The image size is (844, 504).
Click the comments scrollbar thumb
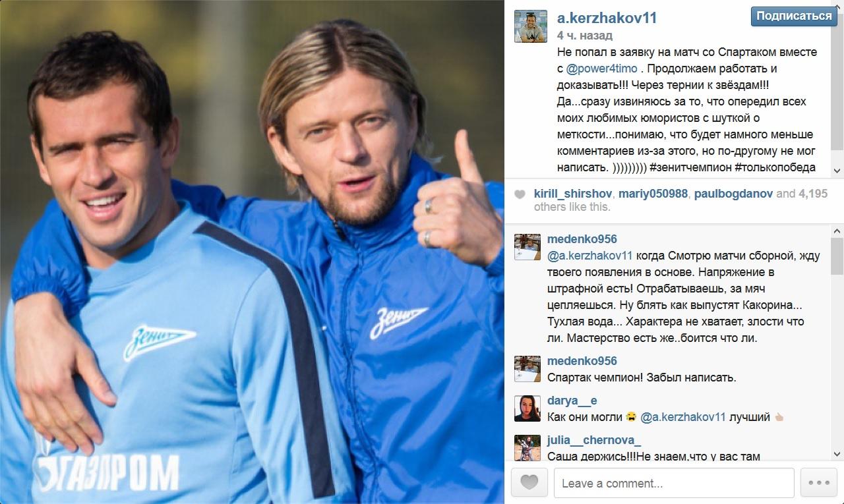click(x=838, y=255)
